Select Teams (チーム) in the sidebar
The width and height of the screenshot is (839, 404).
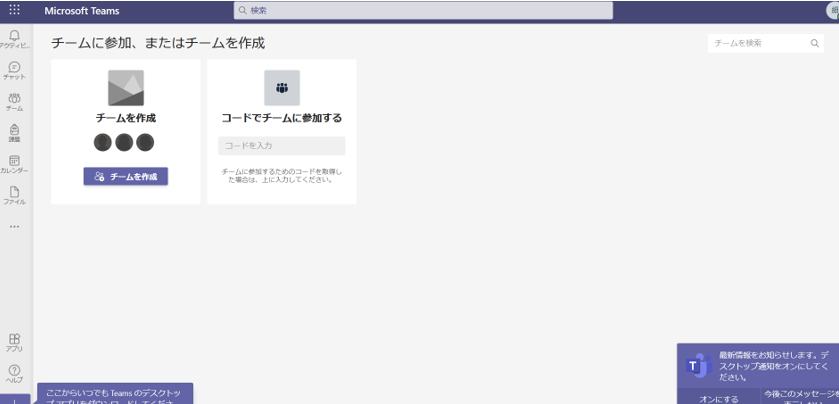(14, 102)
